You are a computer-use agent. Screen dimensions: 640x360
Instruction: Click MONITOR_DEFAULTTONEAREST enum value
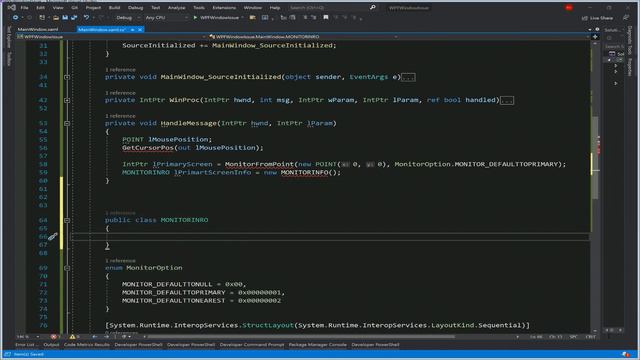pyautogui.click(x=173, y=300)
